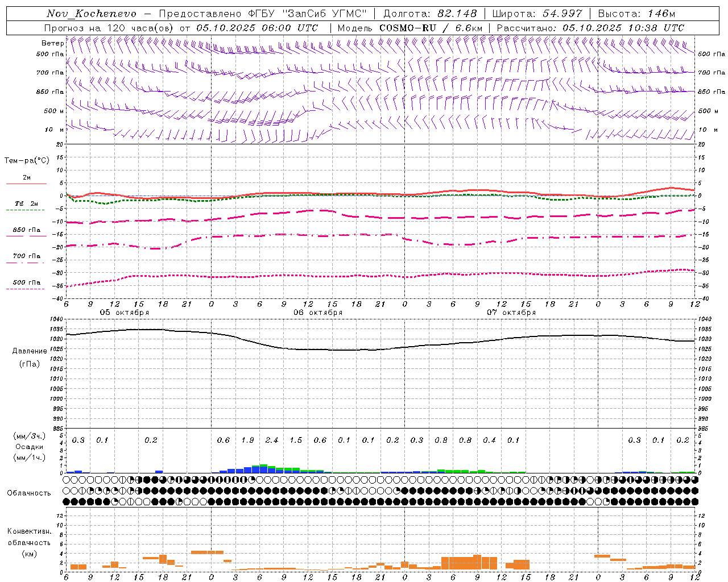728x582 pixels.
Task: Click the 'Облачность' cloudiness label
Action: [x=29, y=493]
